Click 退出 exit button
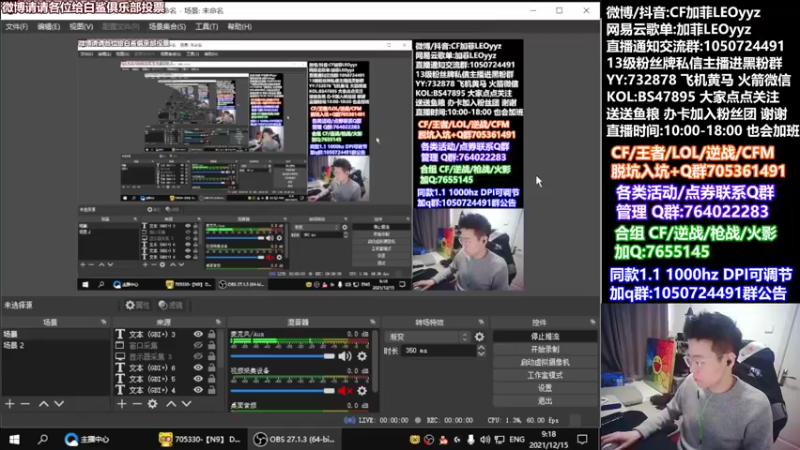Viewport: 800px width, 450px height. point(545,401)
